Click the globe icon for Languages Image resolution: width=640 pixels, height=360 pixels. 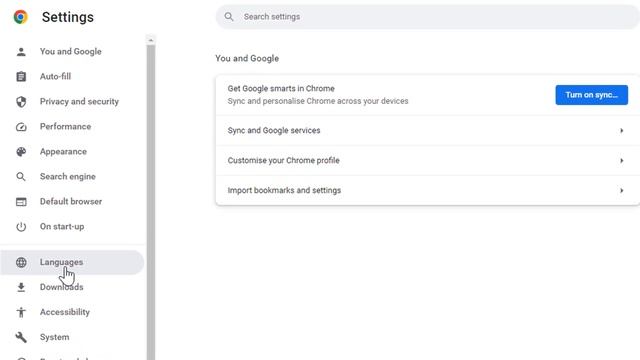[x=21, y=262]
